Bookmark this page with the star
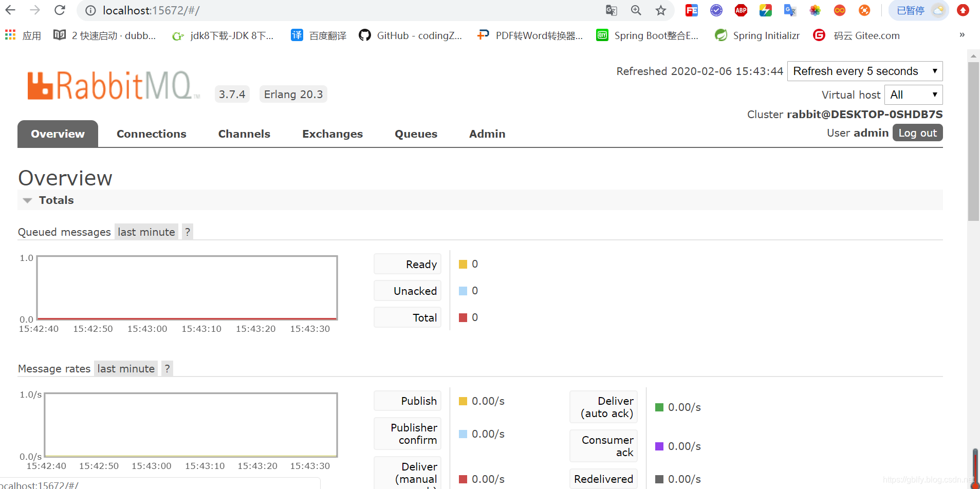The height and width of the screenshot is (489, 980). (661, 10)
